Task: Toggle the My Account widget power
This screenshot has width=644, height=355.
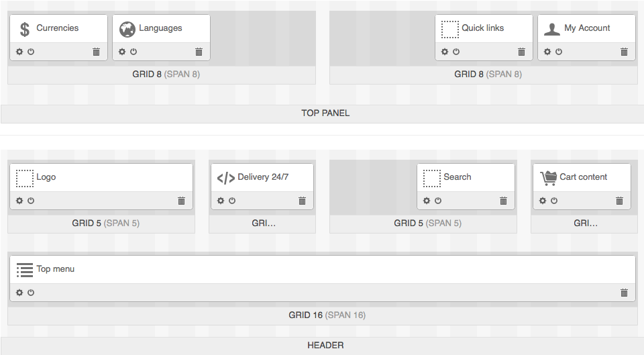Action: point(559,52)
